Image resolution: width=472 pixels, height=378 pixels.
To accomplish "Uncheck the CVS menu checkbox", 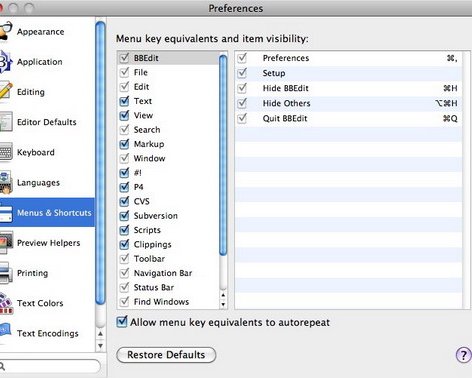I will pos(124,201).
